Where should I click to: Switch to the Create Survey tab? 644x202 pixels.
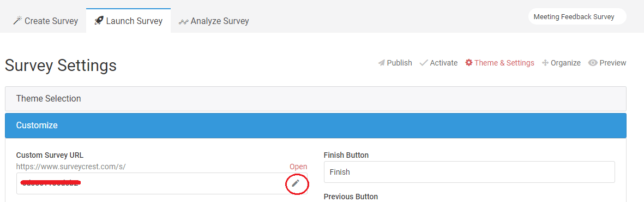pyautogui.click(x=45, y=21)
